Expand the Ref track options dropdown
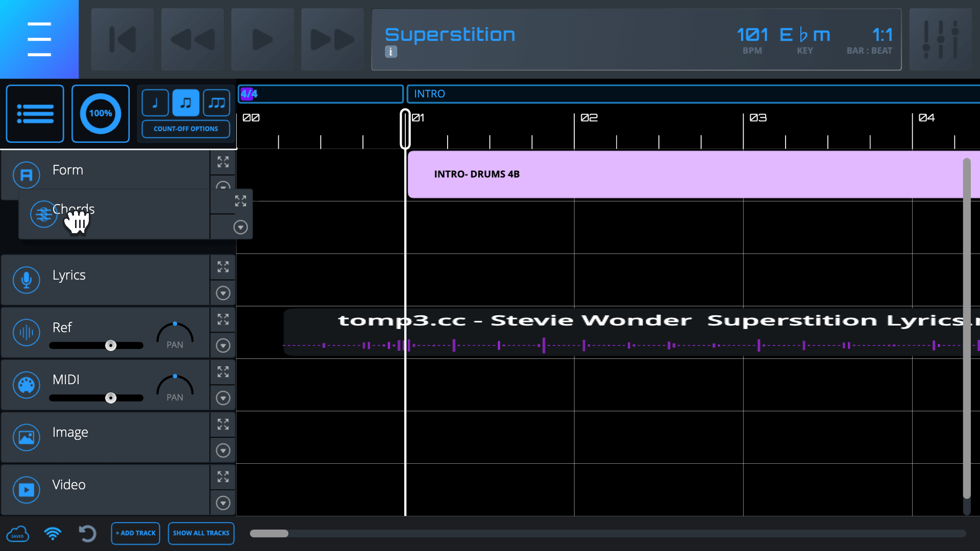The height and width of the screenshot is (551, 980). 223,345
